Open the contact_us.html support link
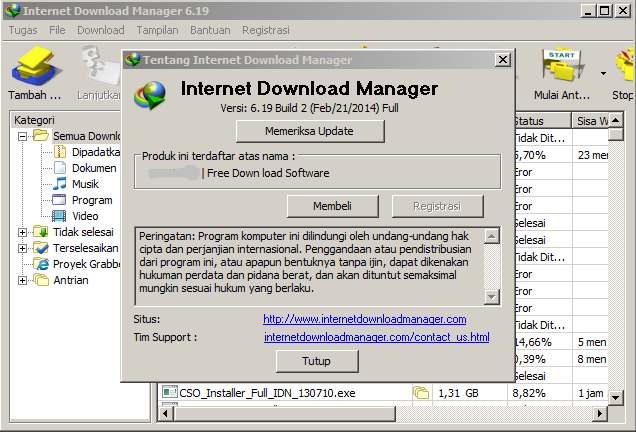The image size is (636, 432). (x=376, y=337)
